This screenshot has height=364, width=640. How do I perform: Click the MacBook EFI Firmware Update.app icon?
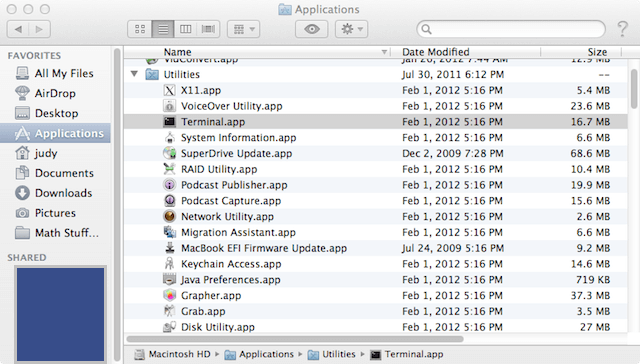(169, 248)
